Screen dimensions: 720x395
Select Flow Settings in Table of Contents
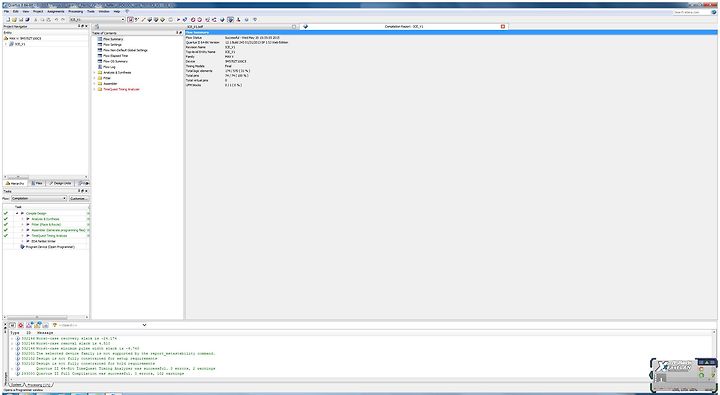pos(112,45)
